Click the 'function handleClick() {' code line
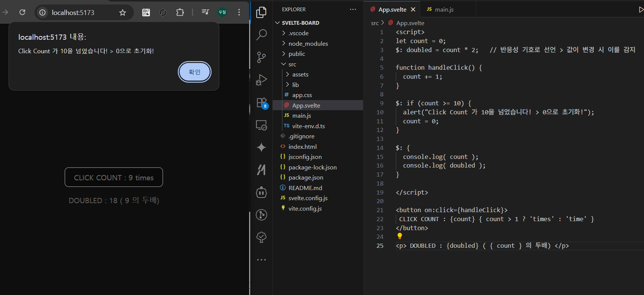 (439, 68)
